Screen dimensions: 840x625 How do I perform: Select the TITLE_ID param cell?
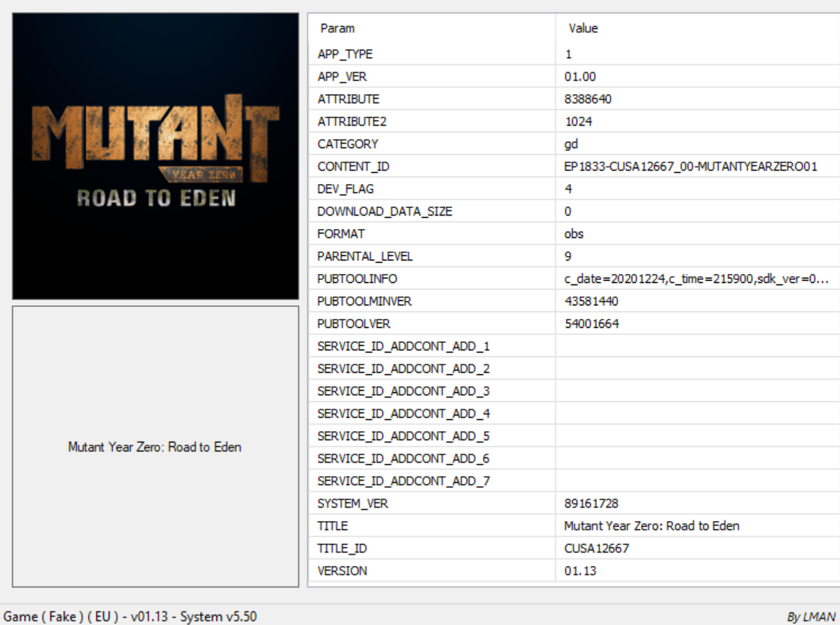click(432, 549)
